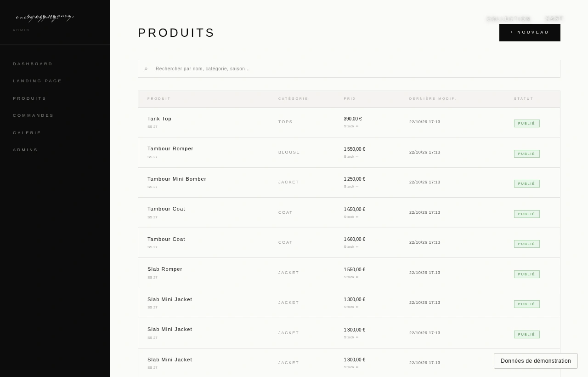588x377 pixels.
Task: Focus the product search field
Action: (349, 69)
